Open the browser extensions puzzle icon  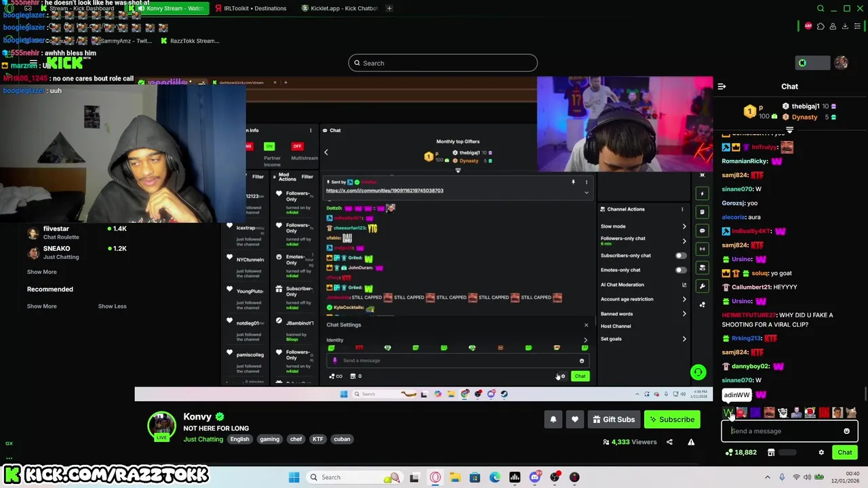click(821, 26)
